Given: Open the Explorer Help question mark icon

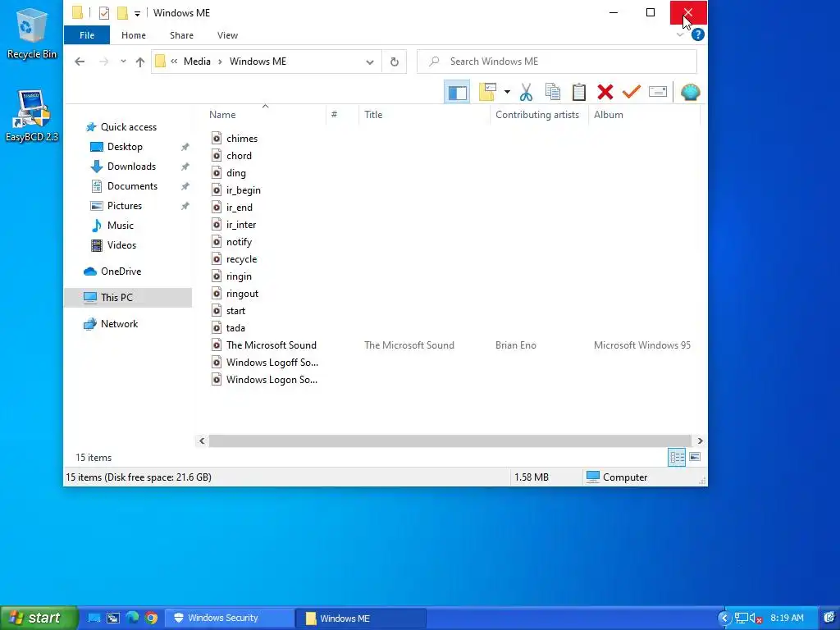Looking at the screenshot, I should click(697, 34).
